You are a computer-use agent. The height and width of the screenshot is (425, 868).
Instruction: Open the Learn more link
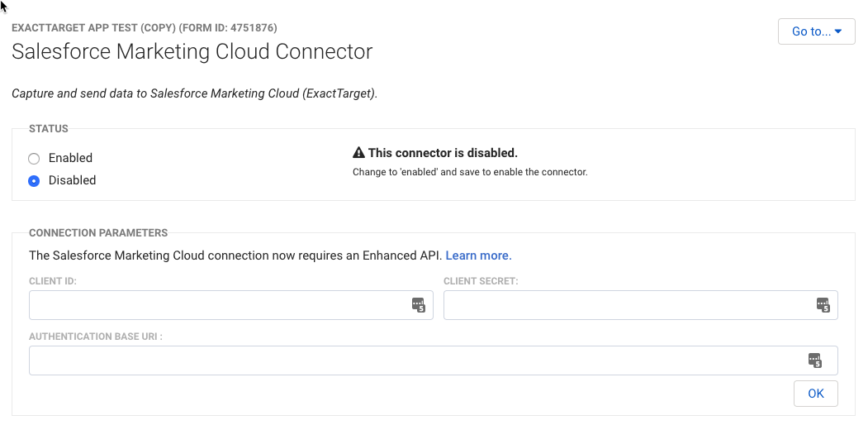point(478,255)
